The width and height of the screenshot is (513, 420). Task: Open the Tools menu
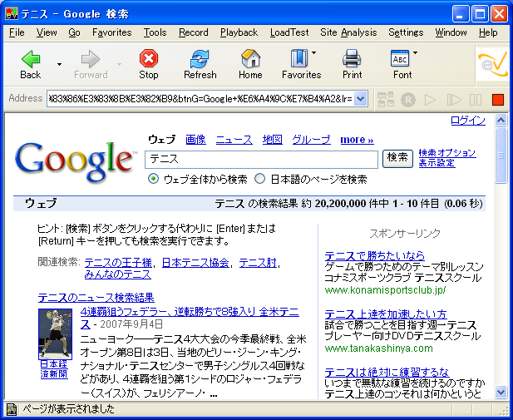[155, 32]
